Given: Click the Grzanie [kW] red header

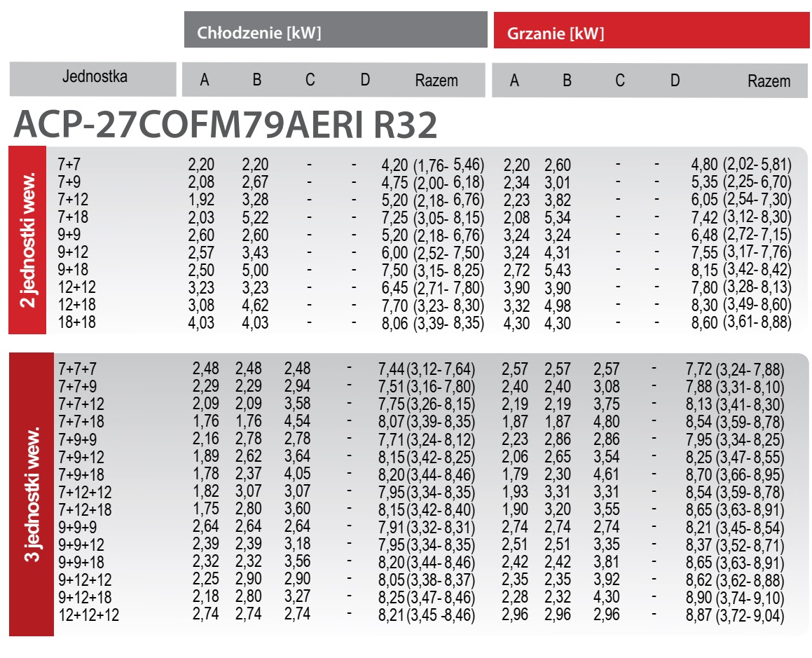Looking at the screenshot, I should 652,31.
